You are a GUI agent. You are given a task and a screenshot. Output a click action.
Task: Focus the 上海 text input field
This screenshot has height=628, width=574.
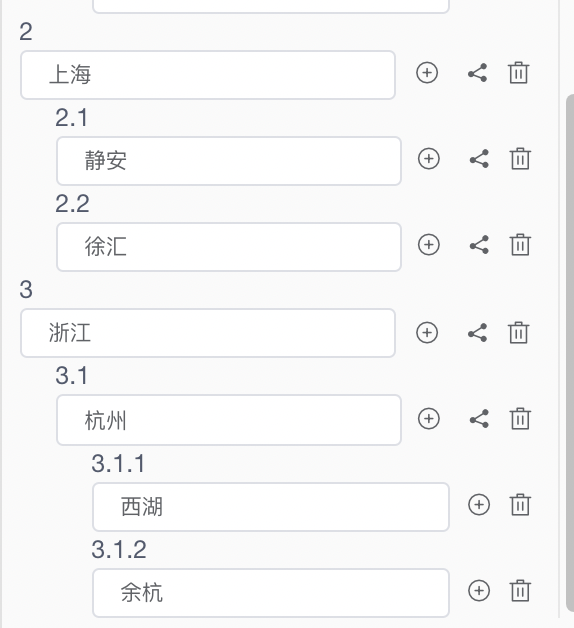(208, 75)
